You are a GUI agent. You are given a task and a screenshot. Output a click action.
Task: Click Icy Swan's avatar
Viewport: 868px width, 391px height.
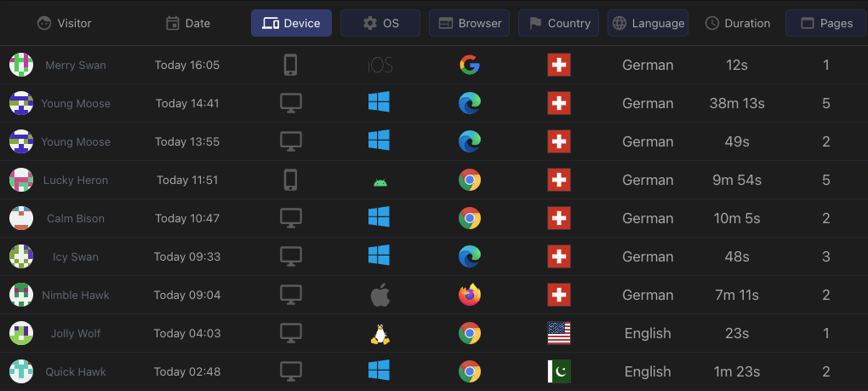pos(21,256)
